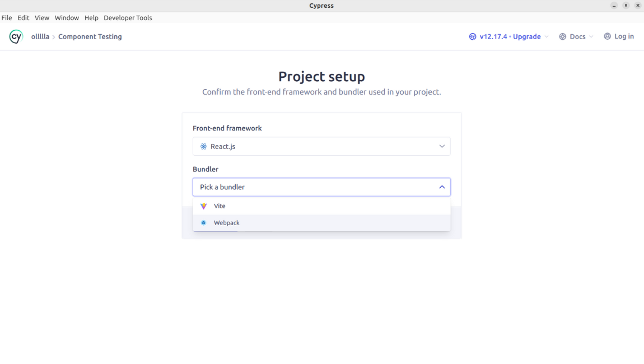The image size is (644, 364).
Task: Expand the Upgrade version chevron
Action: pyautogui.click(x=546, y=36)
